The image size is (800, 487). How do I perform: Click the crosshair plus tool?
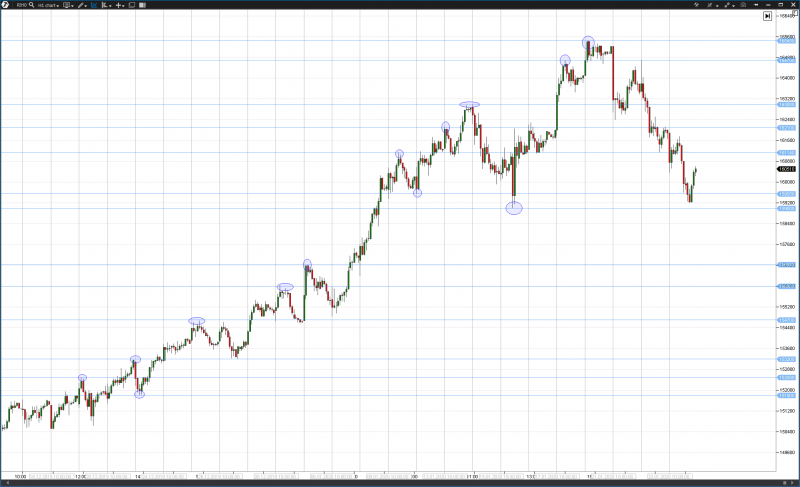[x=119, y=5]
